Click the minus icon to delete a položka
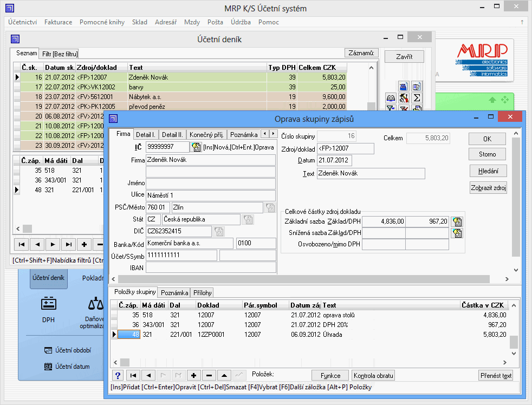532x405 pixels. pos(209,375)
